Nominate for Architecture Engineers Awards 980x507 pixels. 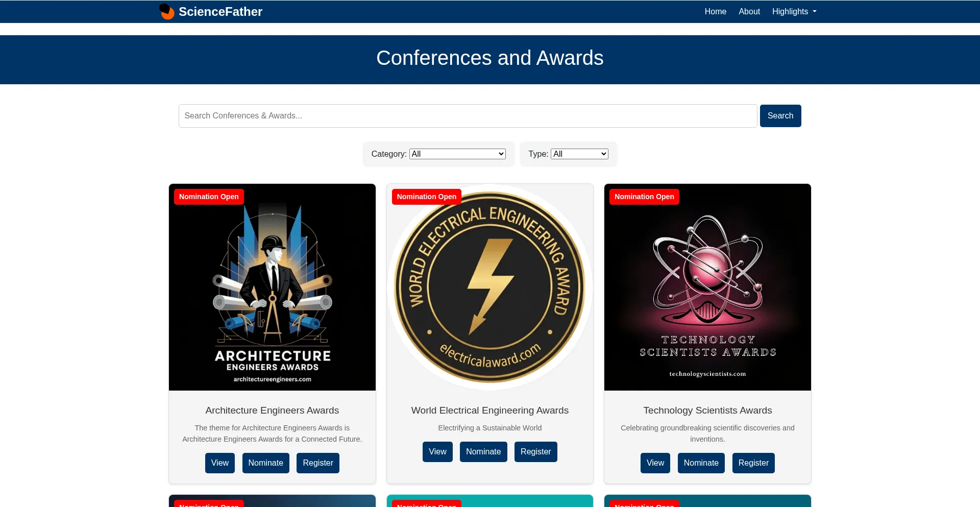tap(265, 463)
